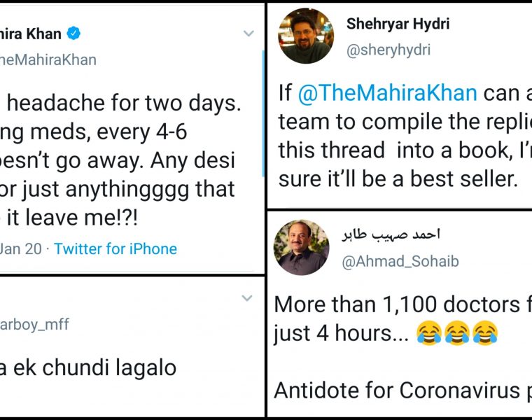Click the laughing-crying emojis in Ahmad's tweet
Image resolution: width=532 pixels, height=420 pixels.
coord(456,335)
